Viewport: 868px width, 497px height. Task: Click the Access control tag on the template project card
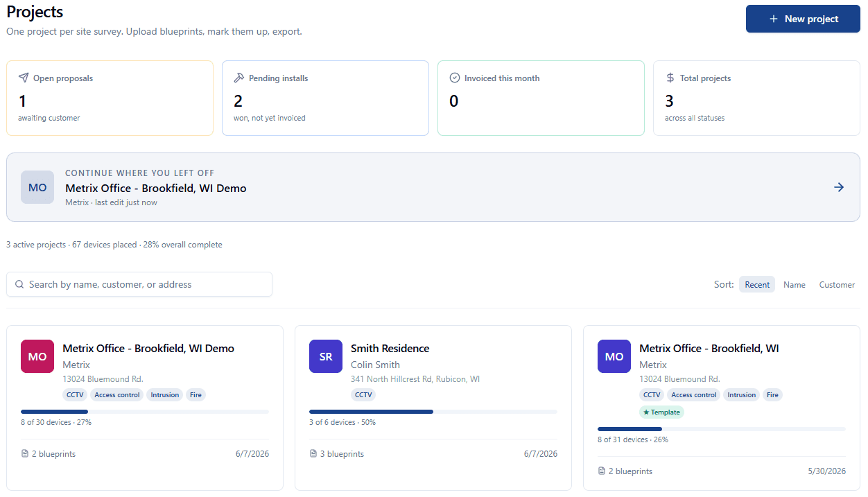click(x=694, y=395)
